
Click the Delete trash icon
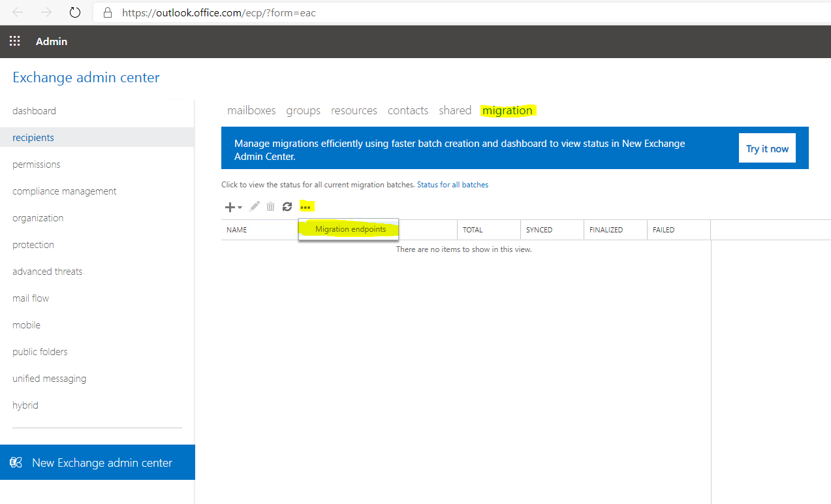click(x=270, y=206)
